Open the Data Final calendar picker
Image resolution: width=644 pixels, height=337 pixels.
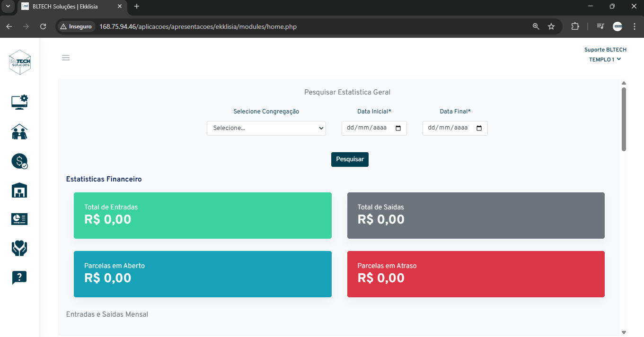tap(479, 128)
